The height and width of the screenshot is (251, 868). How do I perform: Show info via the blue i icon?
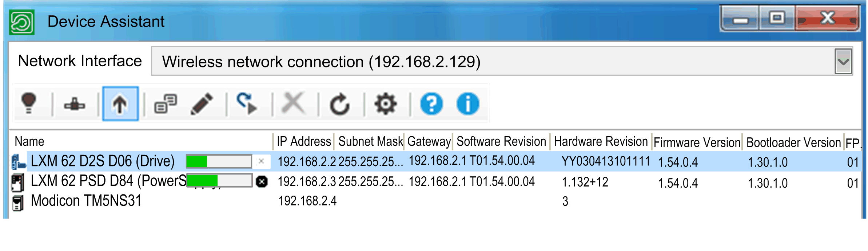[x=468, y=104]
